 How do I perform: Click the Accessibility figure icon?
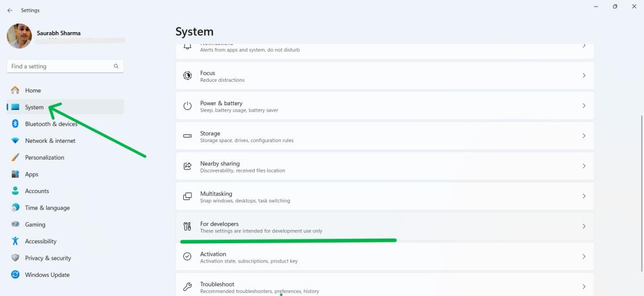point(15,241)
